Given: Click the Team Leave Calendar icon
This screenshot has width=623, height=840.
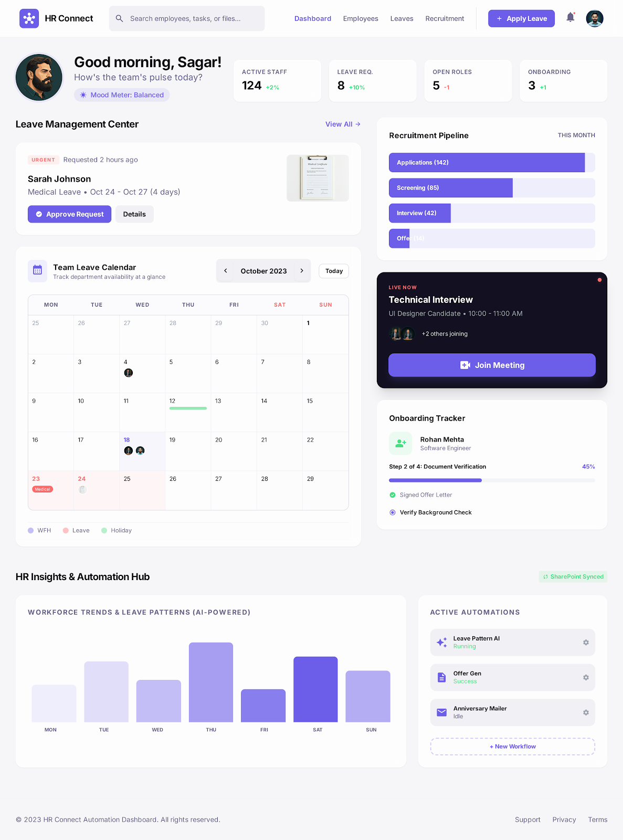Looking at the screenshot, I should [37, 270].
